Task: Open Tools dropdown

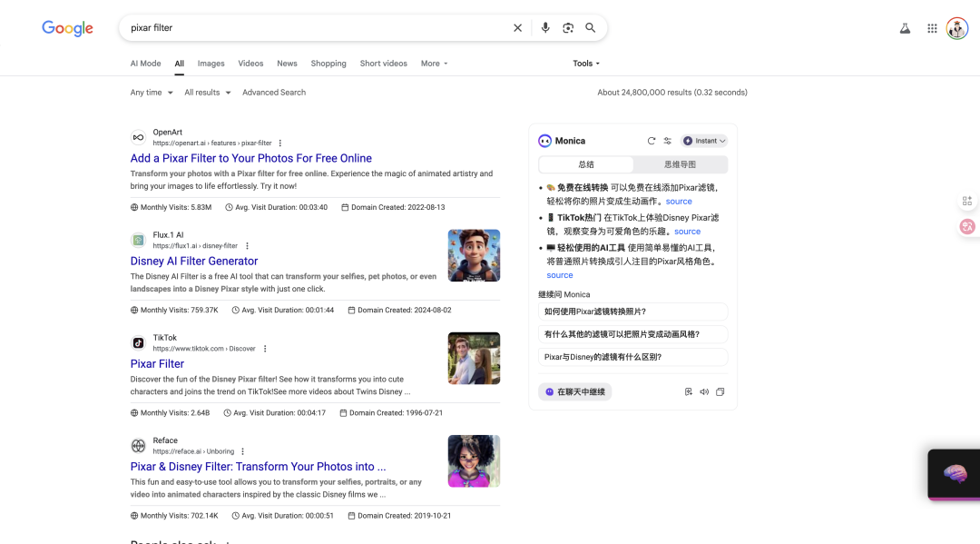Action: click(586, 64)
